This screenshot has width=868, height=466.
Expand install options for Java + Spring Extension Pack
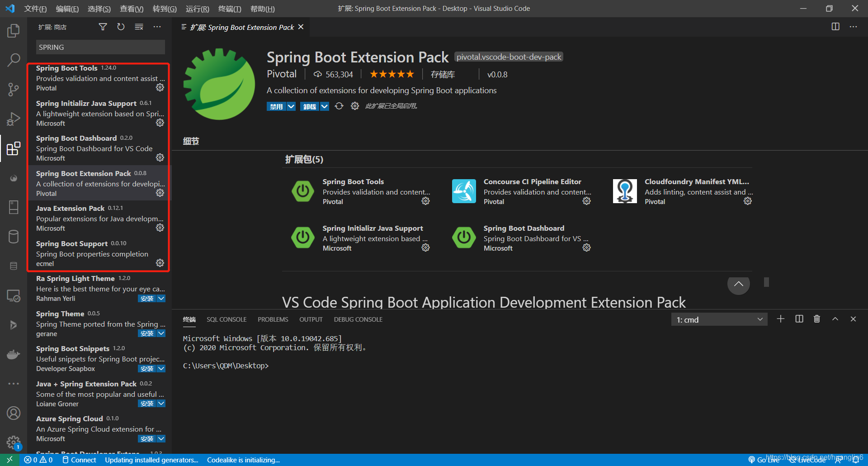(x=161, y=404)
